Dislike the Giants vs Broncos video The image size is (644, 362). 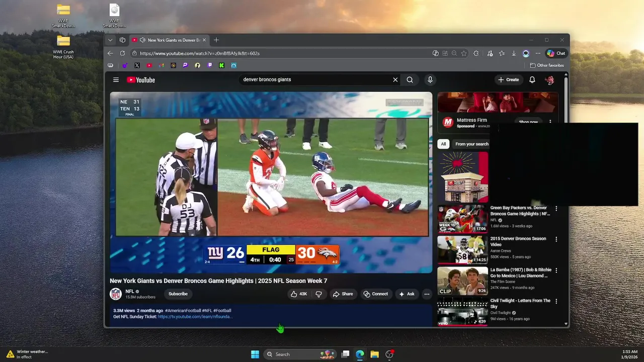coord(318,294)
